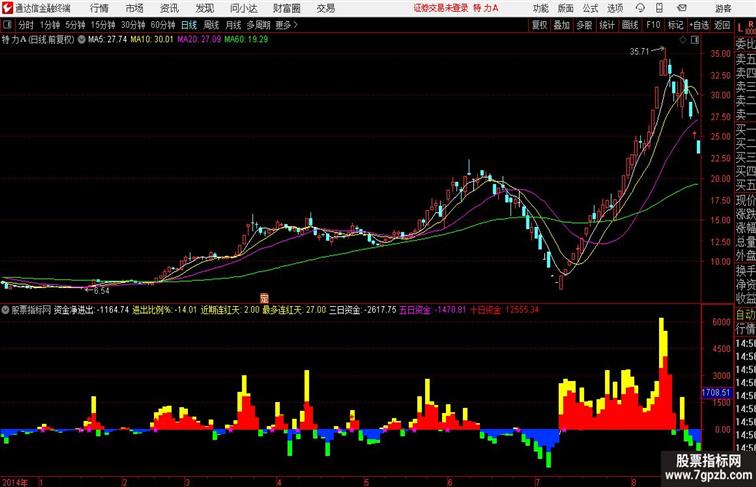Switch to 60分钟 period

[163, 25]
